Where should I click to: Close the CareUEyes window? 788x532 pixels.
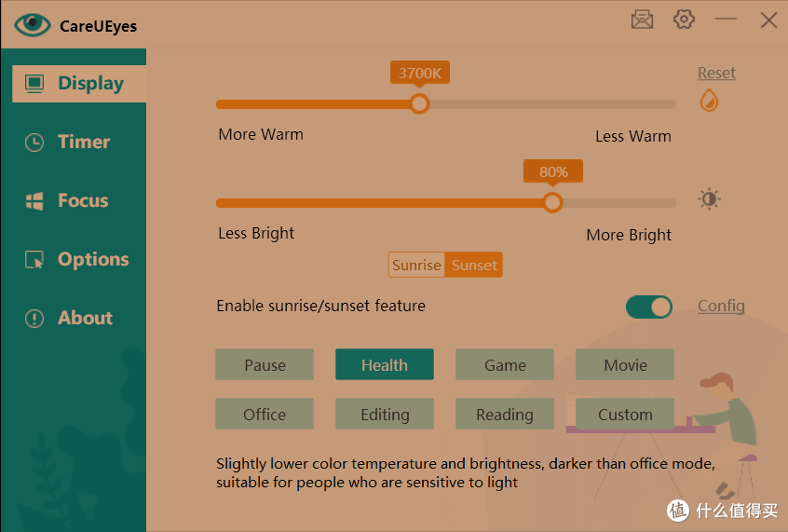pos(768,20)
